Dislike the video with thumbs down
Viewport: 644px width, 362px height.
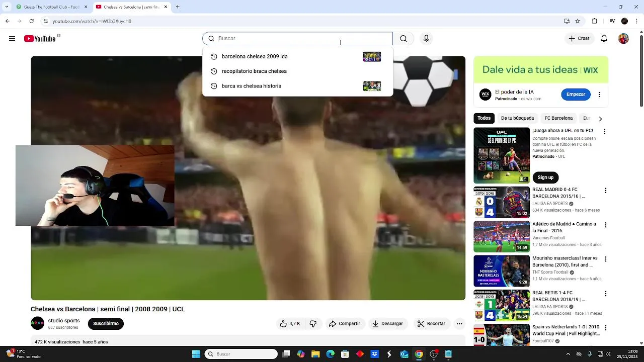click(313, 324)
